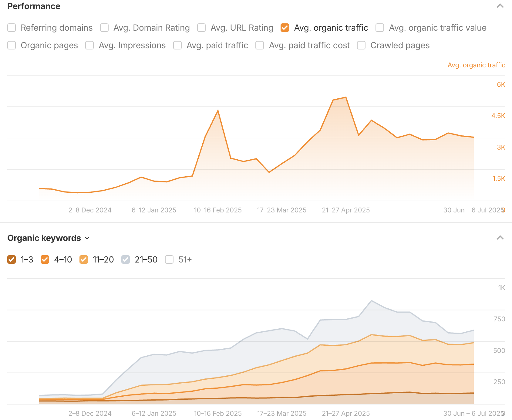Enable the Avg. paid traffic cost checkbox
512x420 pixels.
pos(260,45)
